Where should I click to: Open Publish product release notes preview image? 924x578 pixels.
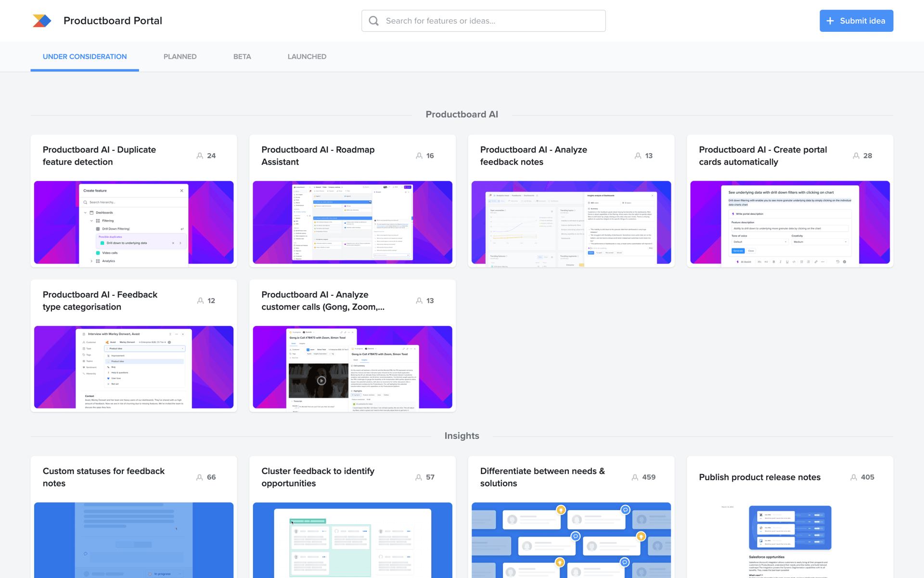click(790, 540)
